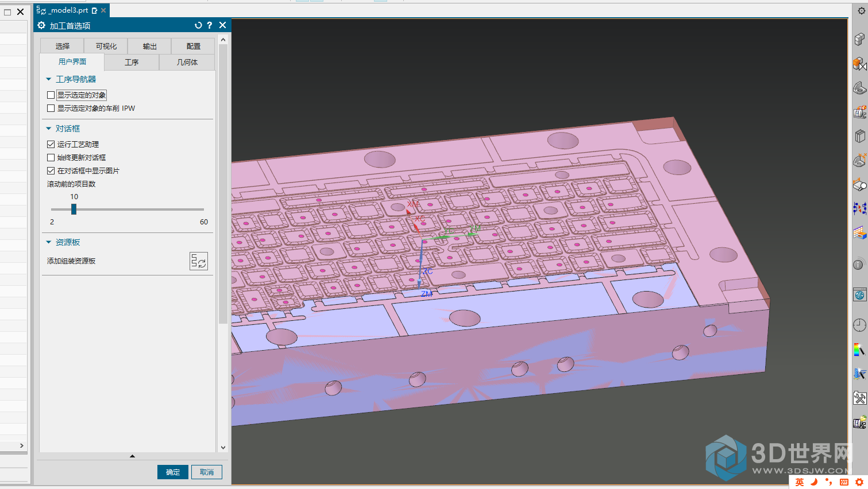Switch to the 选择 tab
This screenshot has height=489, width=868.
pyautogui.click(x=63, y=46)
